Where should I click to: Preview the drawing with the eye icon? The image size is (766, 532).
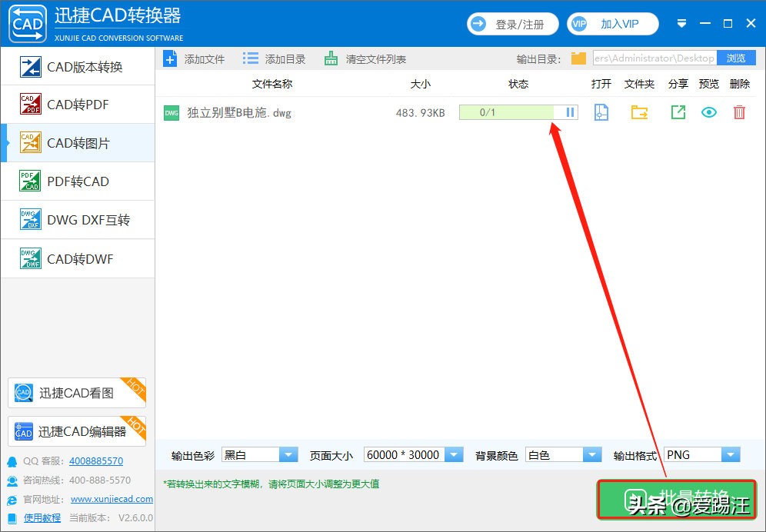pyautogui.click(x=708, y=112)
